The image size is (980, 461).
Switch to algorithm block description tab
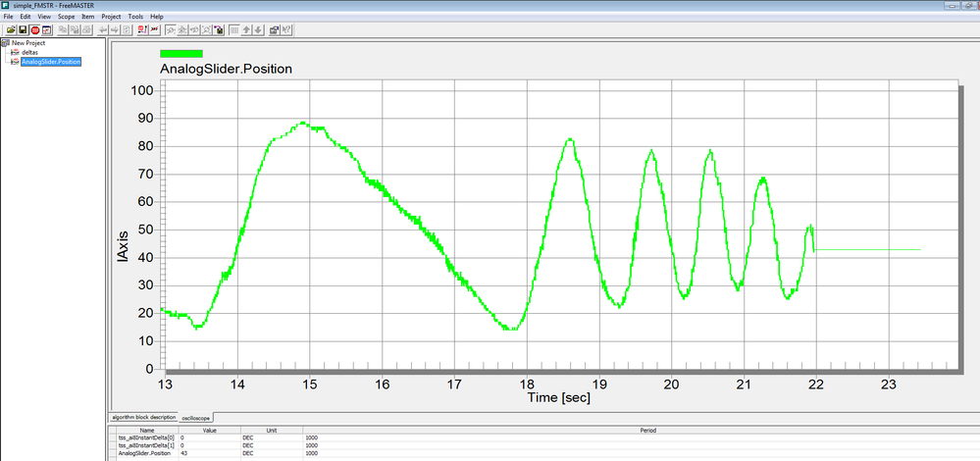pos(142,417)
